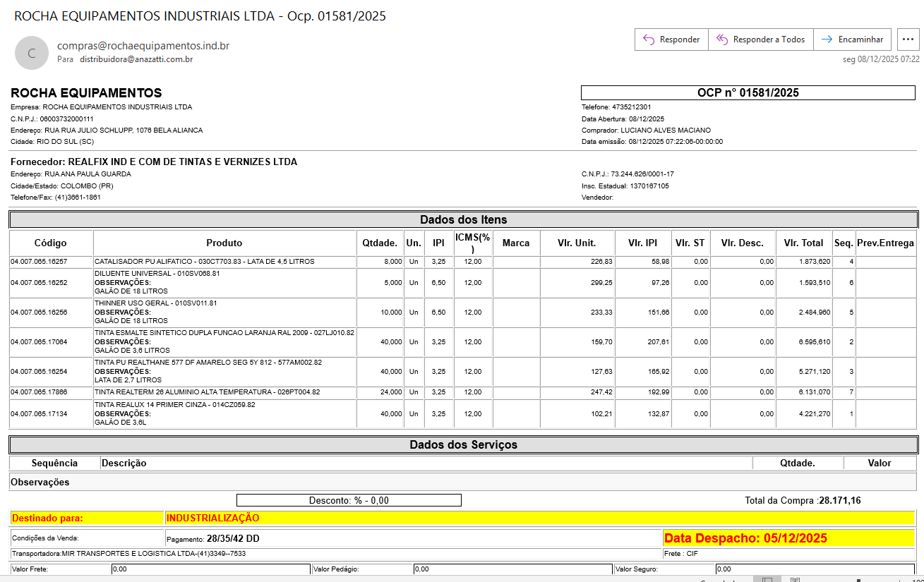Click recipient distribuidora@anazatti.com.br
Screen dimensions: 924x582
(136, 59)
